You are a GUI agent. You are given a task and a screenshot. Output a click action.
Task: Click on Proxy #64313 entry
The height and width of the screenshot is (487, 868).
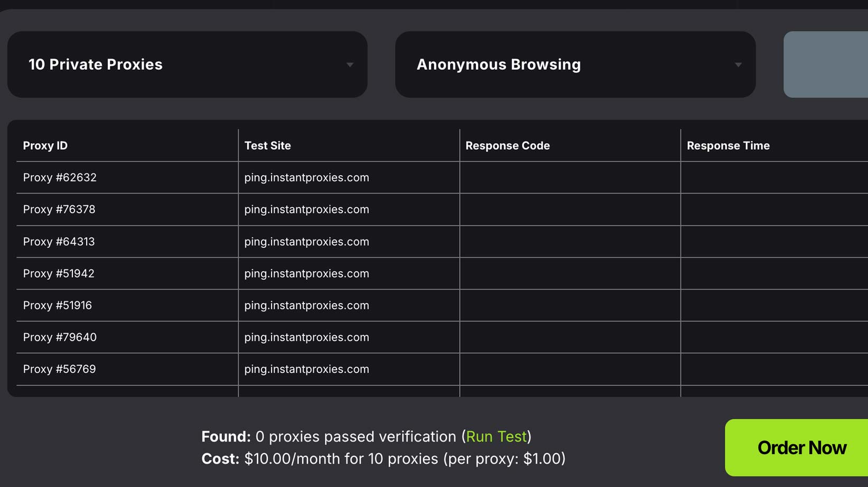(59, 242)
